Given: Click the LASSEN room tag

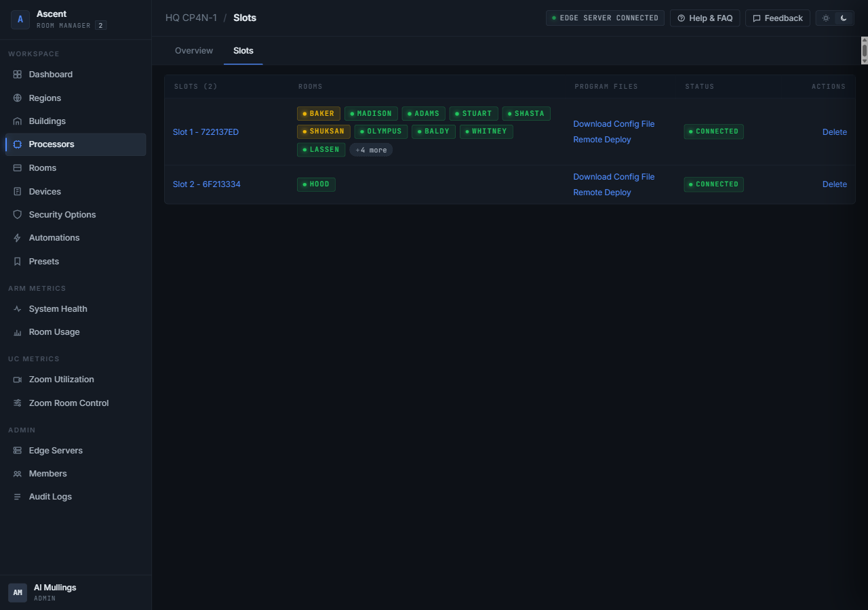Looking at the screenshot, I should click(x=321, y=150).
